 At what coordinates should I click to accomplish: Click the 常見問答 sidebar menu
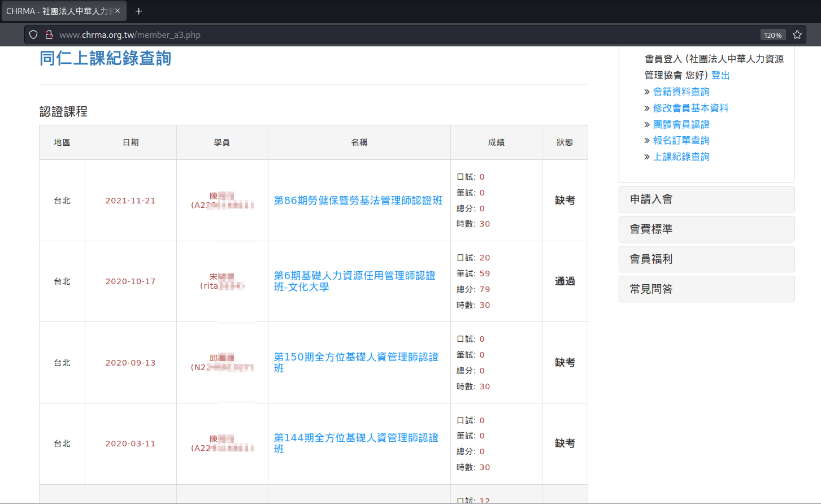point(707,289)
